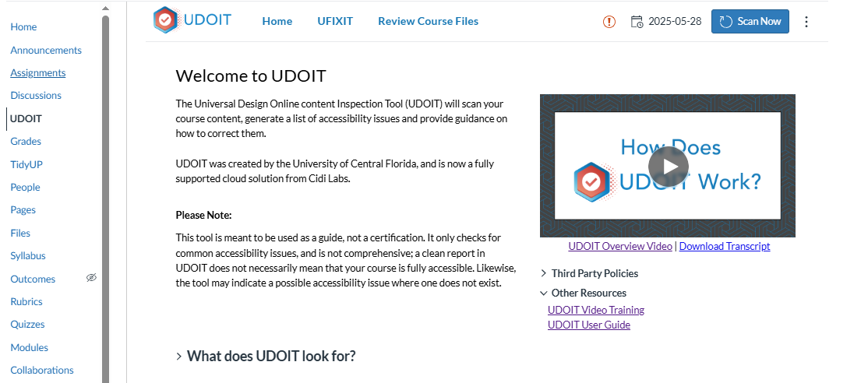Viewport: 868px width, 383px height.
Task: Open the UDOIT Home tab
Action: point(277,22)
